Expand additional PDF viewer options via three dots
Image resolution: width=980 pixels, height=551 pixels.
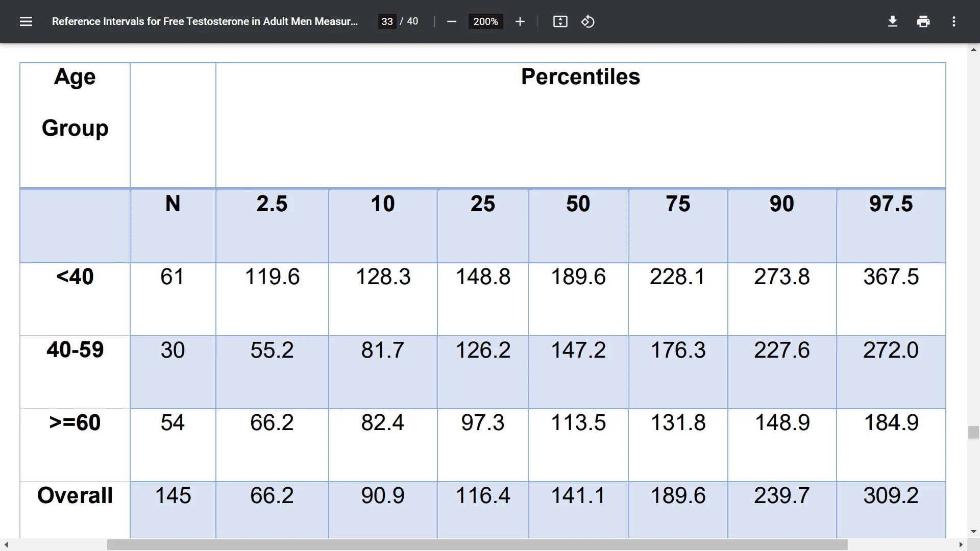tap(954, 21)
